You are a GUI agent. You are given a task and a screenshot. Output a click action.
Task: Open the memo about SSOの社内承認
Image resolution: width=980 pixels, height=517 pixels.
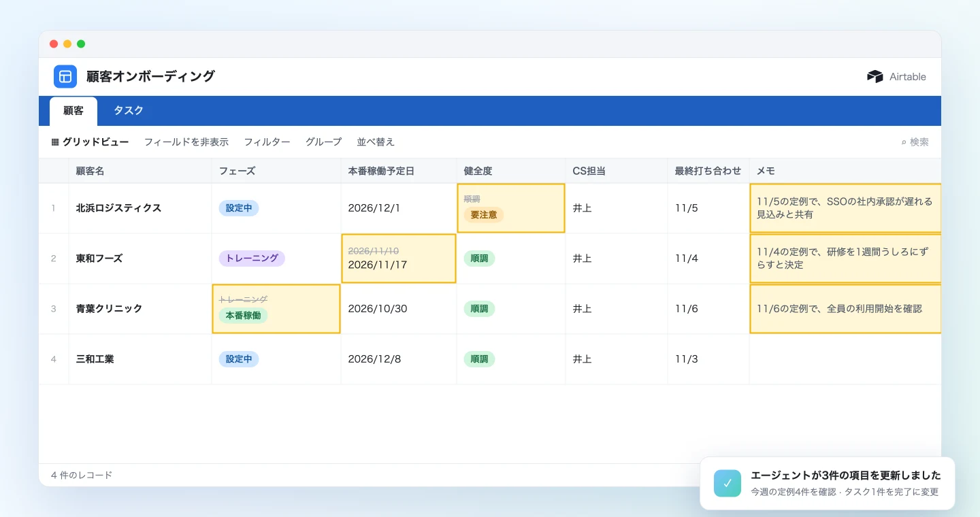point(845,208)
